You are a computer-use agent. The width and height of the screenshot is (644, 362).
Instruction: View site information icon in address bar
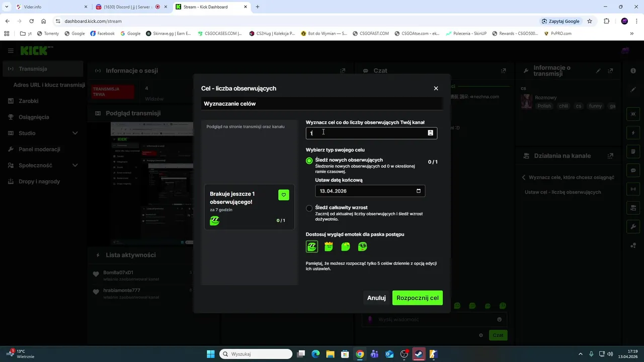tap(58, 21)
